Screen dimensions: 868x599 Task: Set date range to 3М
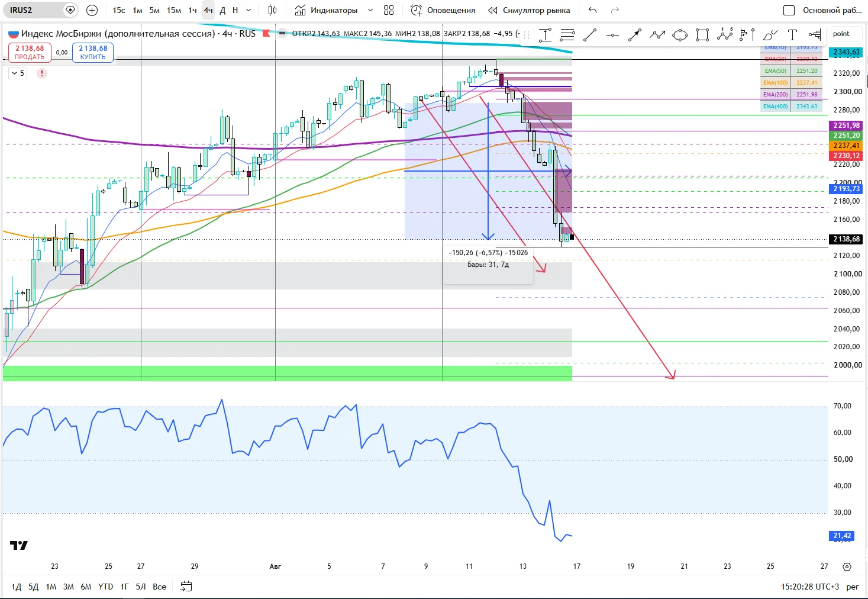pyautogui.click(x=69, y=587)
